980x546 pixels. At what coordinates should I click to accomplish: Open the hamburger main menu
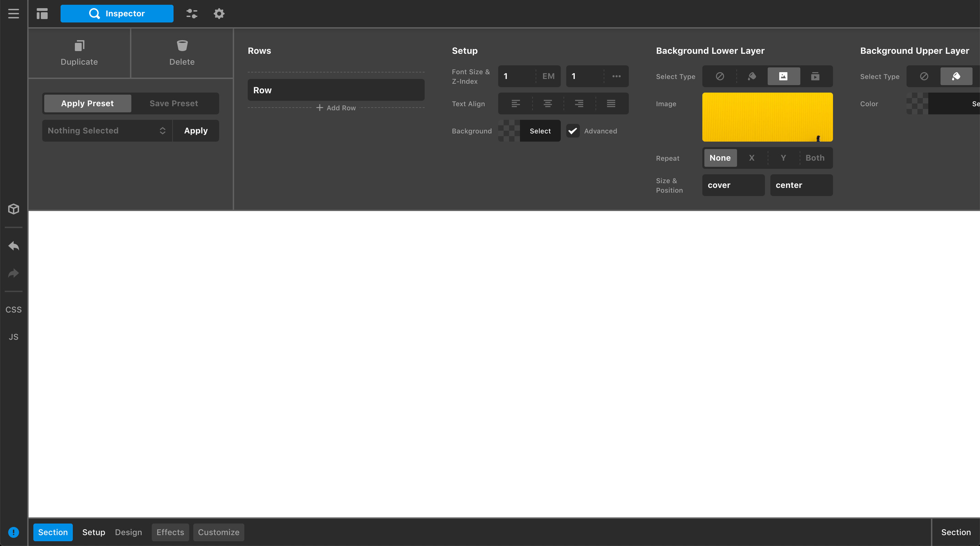(x=13, y=14)
